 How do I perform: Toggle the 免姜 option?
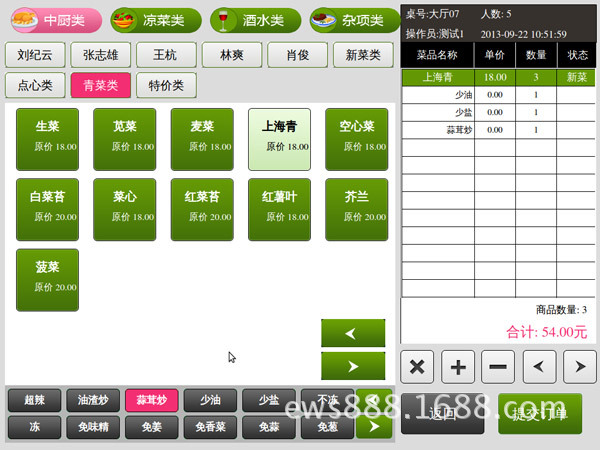[x=152, y=427]
